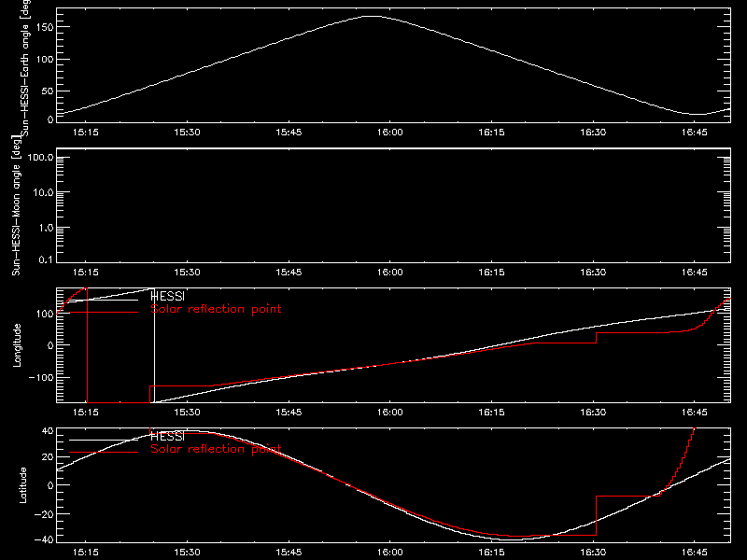Viewport: 747px width, 560px height.
Task: Click the 15:45 label under Earth angle plot
Action: point(289,133)
